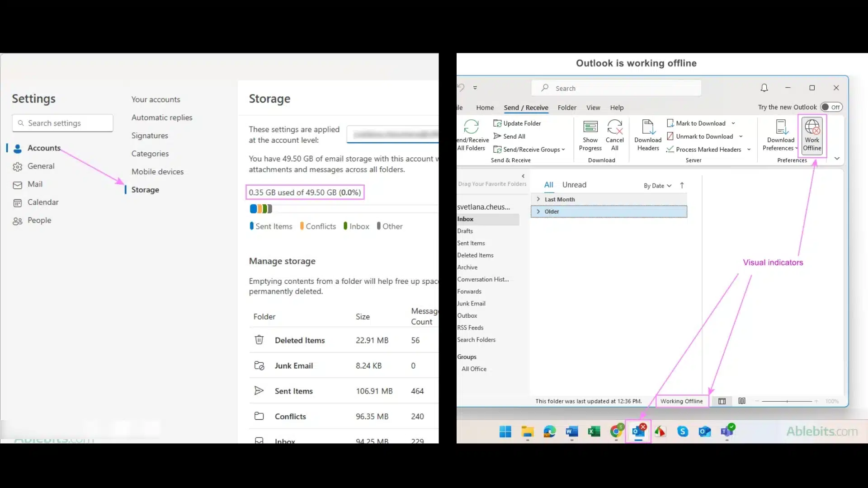Open Mobile devices settings
Image resolution: width=868 pixels, height=488 pixels.
click(x=157, y=172)
